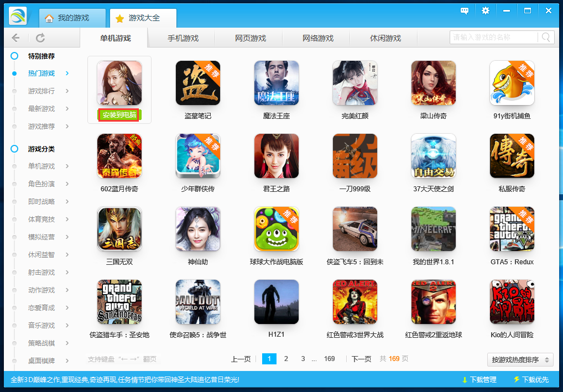Open the settings gear icon
The width and height of the screenshot is (563, 392).
point(485,10)
